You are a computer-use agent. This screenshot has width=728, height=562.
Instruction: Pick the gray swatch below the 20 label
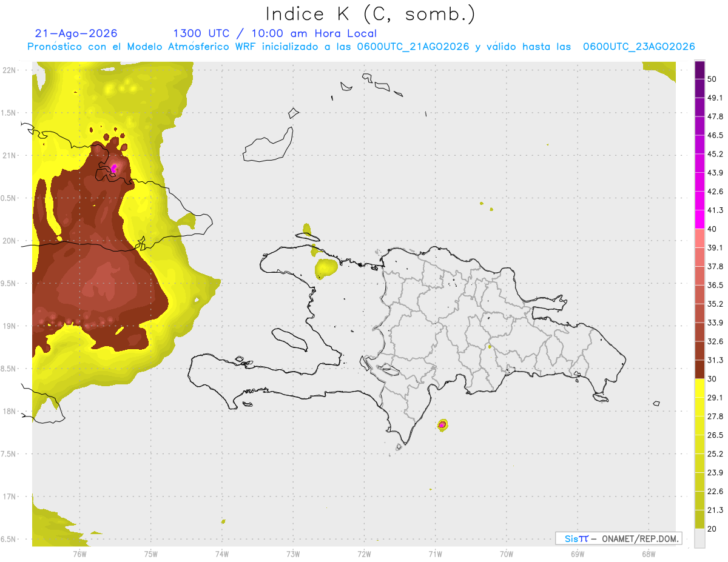pos(700,538)
